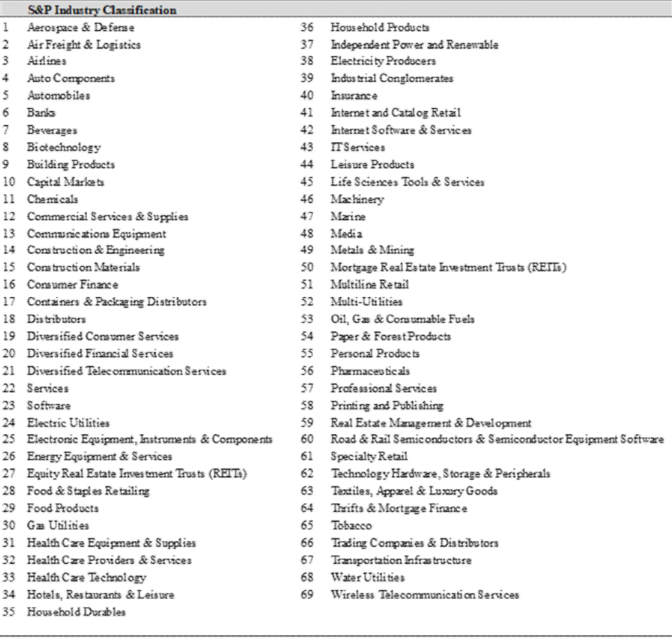Select Health Care Technology item
Viewport: 672px width, 643px height.
(87, 577)
